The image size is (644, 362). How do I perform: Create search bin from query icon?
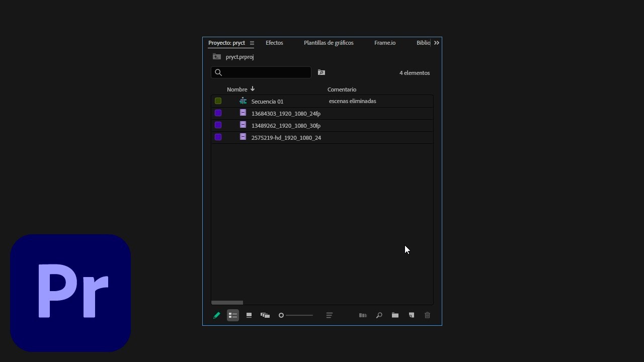pyautogui.click(x=321, y=72)
